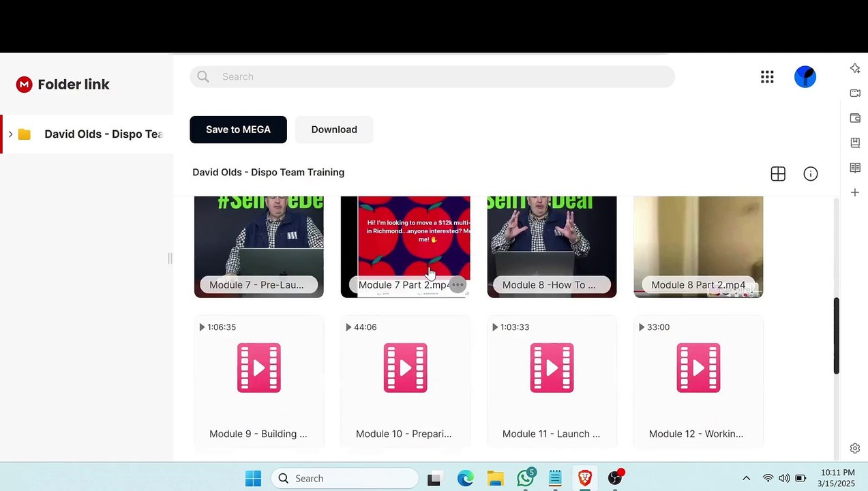Click the yellow folder icon in tree

(x=25, y=134)
